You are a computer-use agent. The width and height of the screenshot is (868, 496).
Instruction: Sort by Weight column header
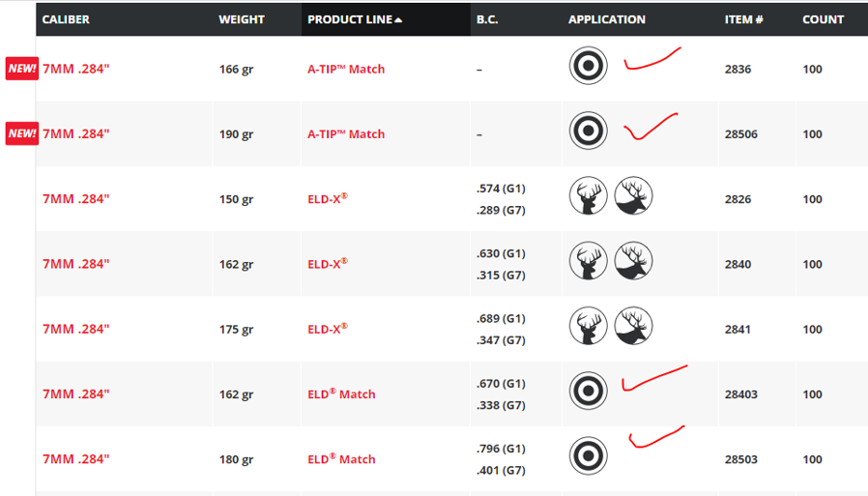point(242,19)
